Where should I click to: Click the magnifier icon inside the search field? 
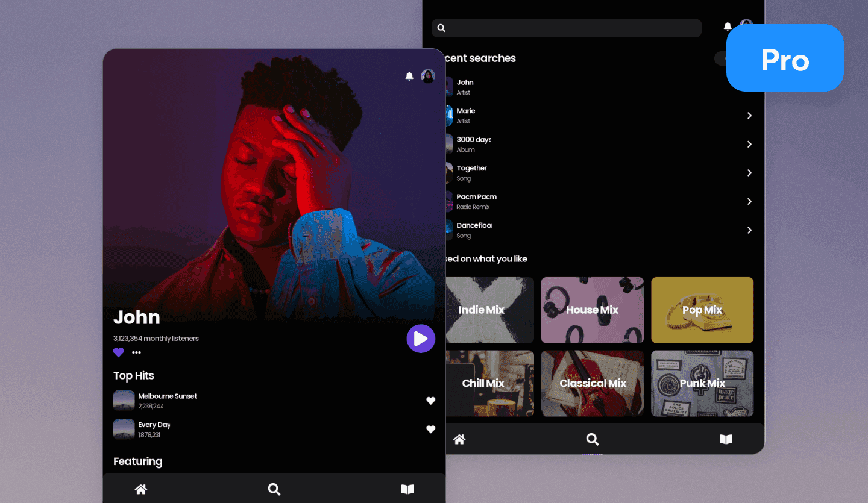coord(441,28)
